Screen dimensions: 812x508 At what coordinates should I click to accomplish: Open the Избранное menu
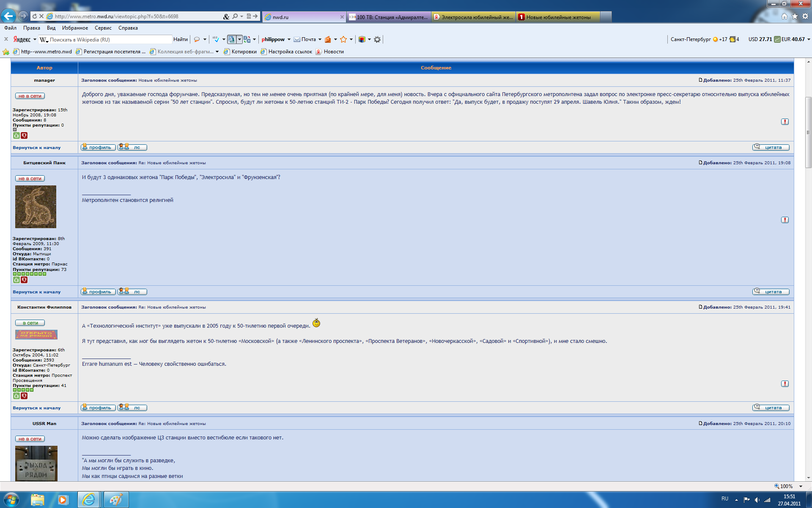[75, 28]
